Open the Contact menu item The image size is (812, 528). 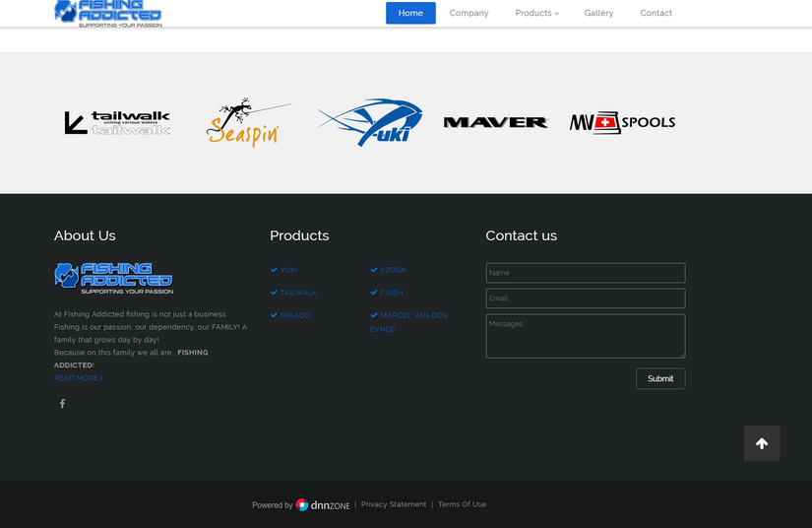click(x=656, y=13)
